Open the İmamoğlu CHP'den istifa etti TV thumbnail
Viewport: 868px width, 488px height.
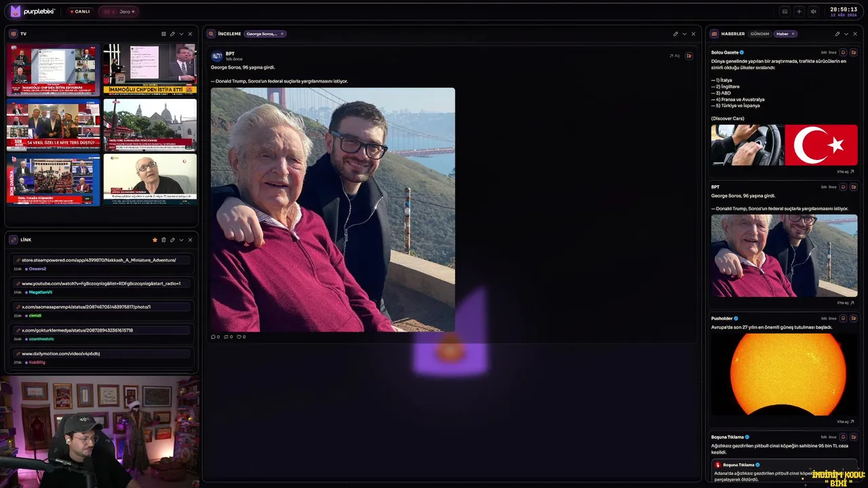(x=150, y=70)
